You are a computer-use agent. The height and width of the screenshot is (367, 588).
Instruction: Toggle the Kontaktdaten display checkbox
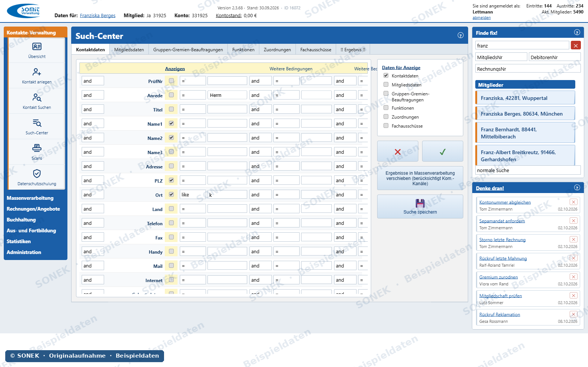[x=386, y=76]
